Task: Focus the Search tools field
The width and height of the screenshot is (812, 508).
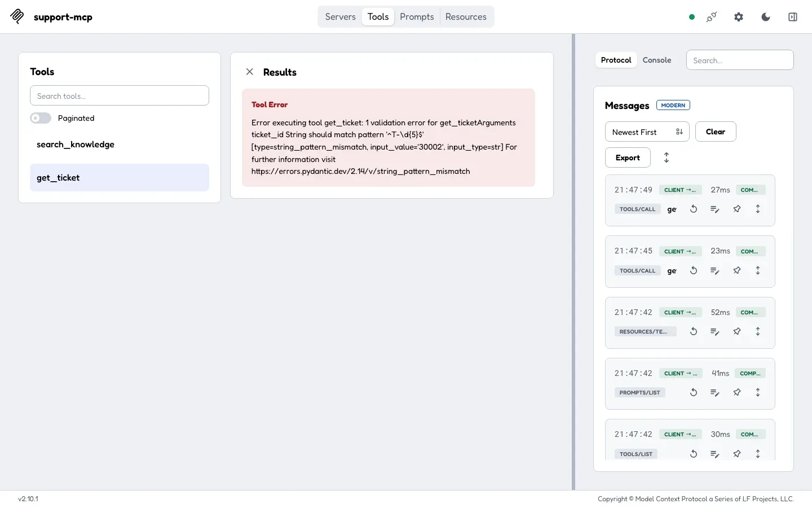Action: point(120,96)
